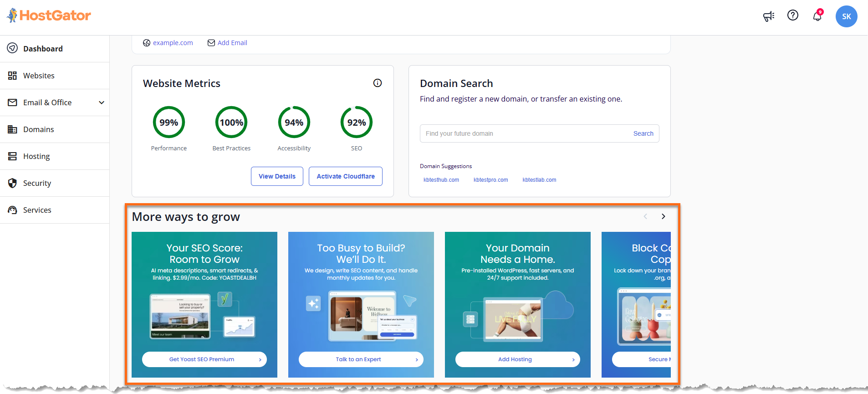This screenshot has width=868, height=394.
Task: Click the Domain Suggestions label
Action: (x=446, y=166)
